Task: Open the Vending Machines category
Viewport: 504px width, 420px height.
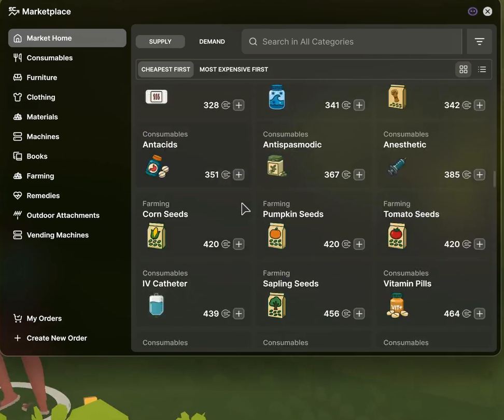Action: tap(67, 235)
